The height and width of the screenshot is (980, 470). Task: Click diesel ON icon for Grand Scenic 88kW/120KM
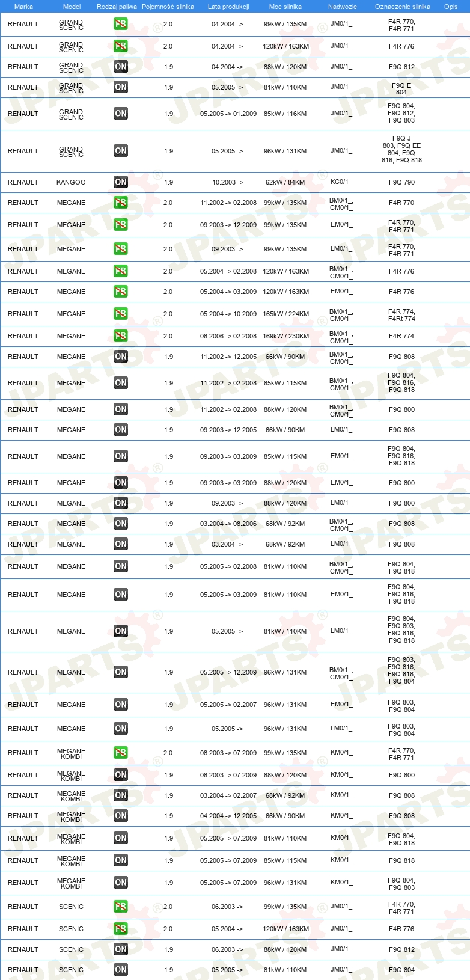point(121,67)
